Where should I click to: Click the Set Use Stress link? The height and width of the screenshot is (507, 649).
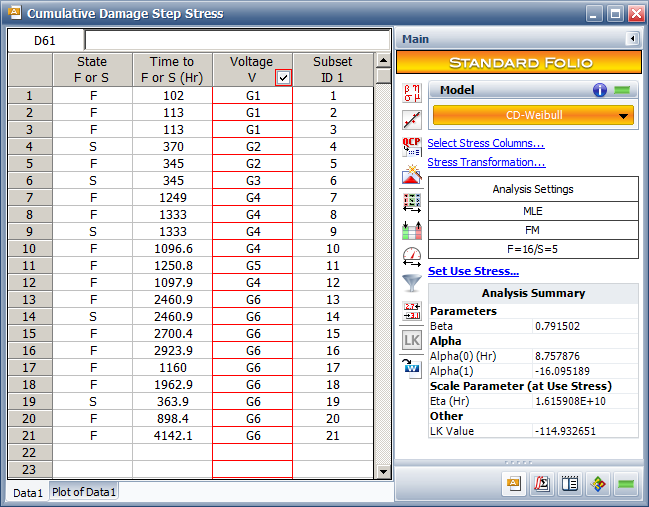(x=473, y=271)
